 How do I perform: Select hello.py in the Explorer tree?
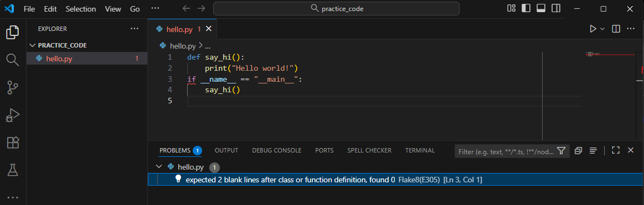(x=87, y=59)
